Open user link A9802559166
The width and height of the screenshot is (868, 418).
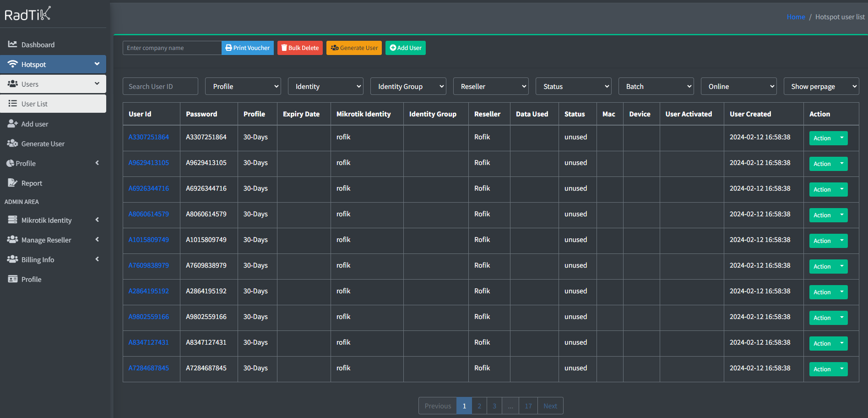pyautogui.click(x=148, y=317)
